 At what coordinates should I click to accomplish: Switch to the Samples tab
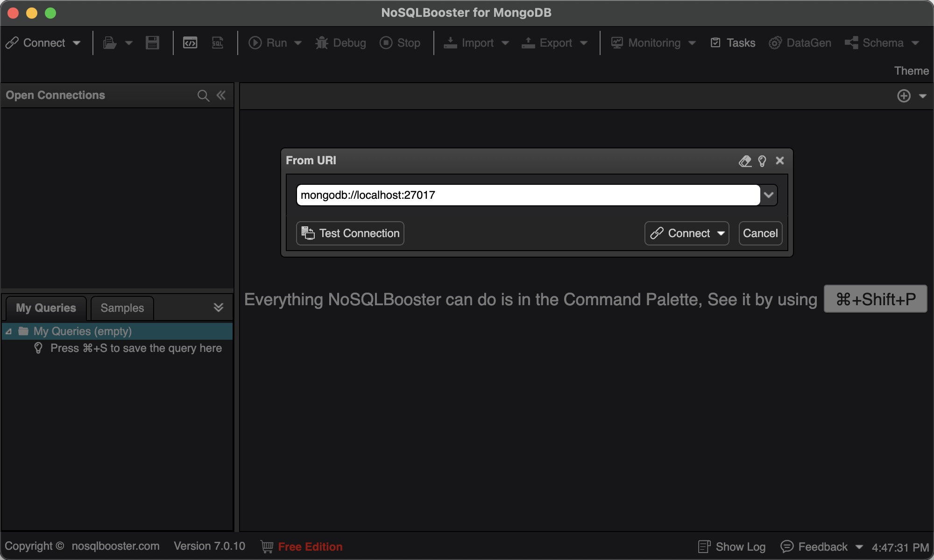tap(121, 308)
